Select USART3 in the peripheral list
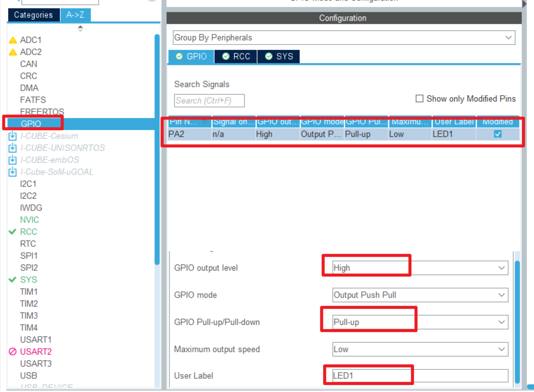The width and height of the screenshot is (534, 392). 36,363
